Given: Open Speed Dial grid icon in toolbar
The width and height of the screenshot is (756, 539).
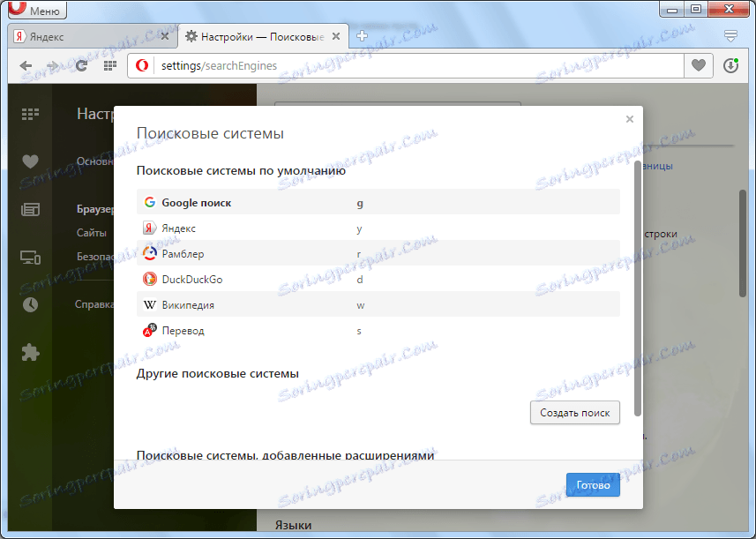Looking at the screenshot, I should point(110,65).
